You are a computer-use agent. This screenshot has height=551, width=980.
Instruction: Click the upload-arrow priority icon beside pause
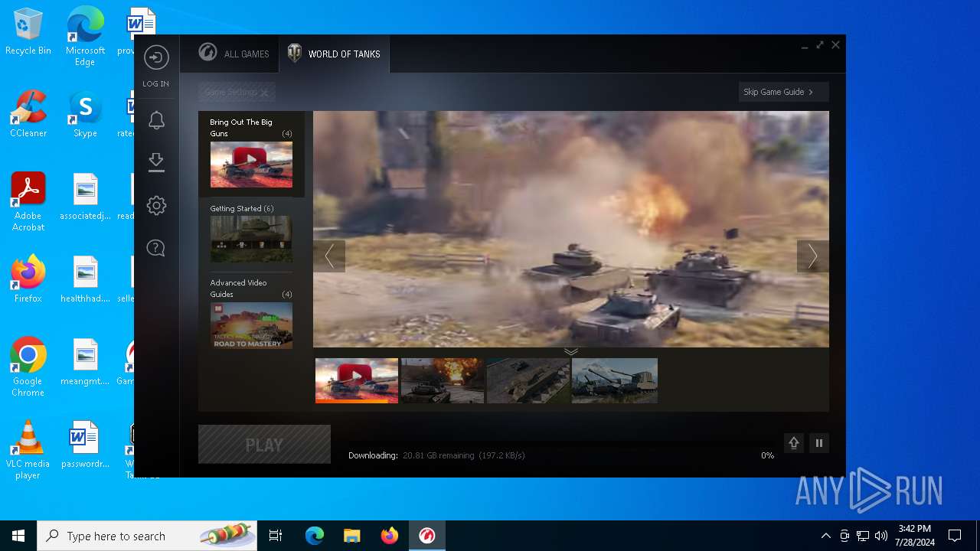(794, 443)
